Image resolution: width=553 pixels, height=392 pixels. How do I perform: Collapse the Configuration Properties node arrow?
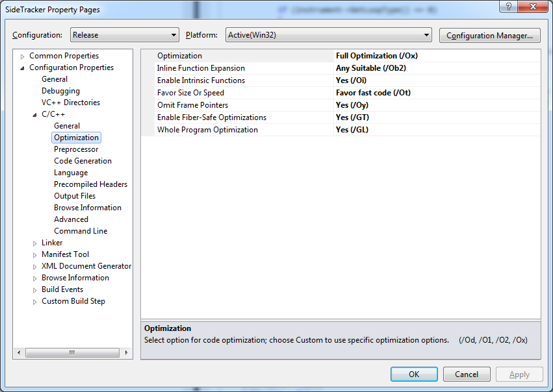[22, 68]
